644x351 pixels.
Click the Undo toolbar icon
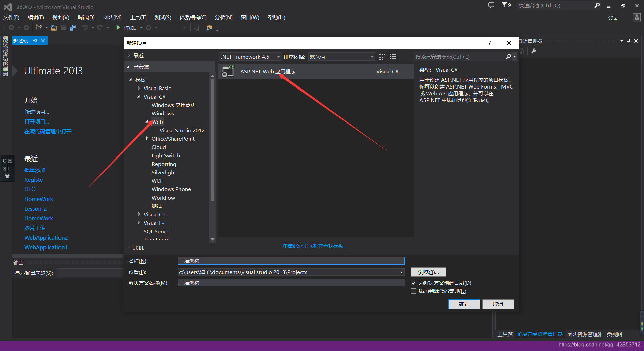click(85, 28)
